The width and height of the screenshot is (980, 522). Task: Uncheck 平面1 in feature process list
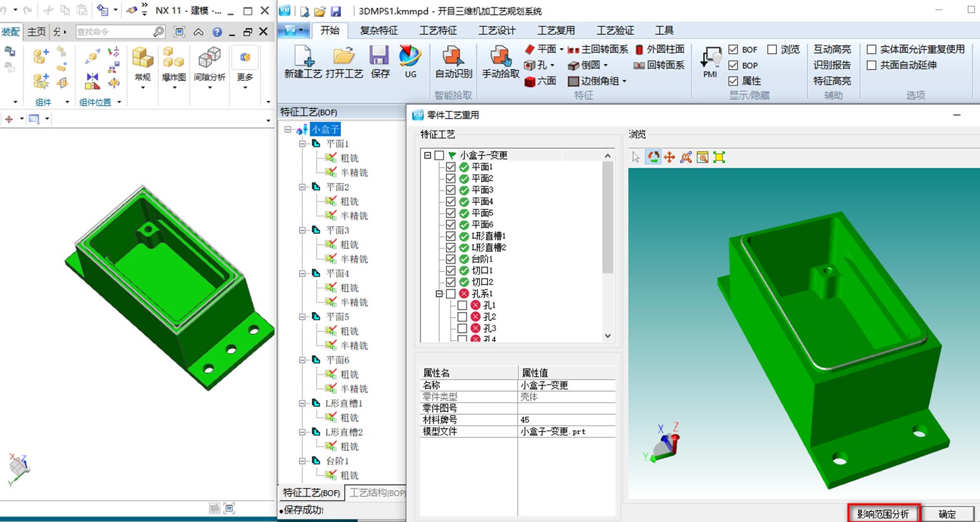coord(451,167)
